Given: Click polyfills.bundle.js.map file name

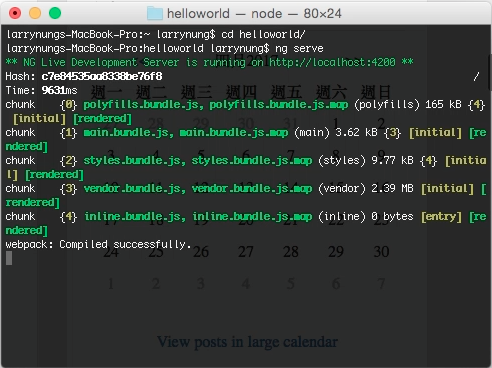Looking at the screenshot, I should 279,105.
